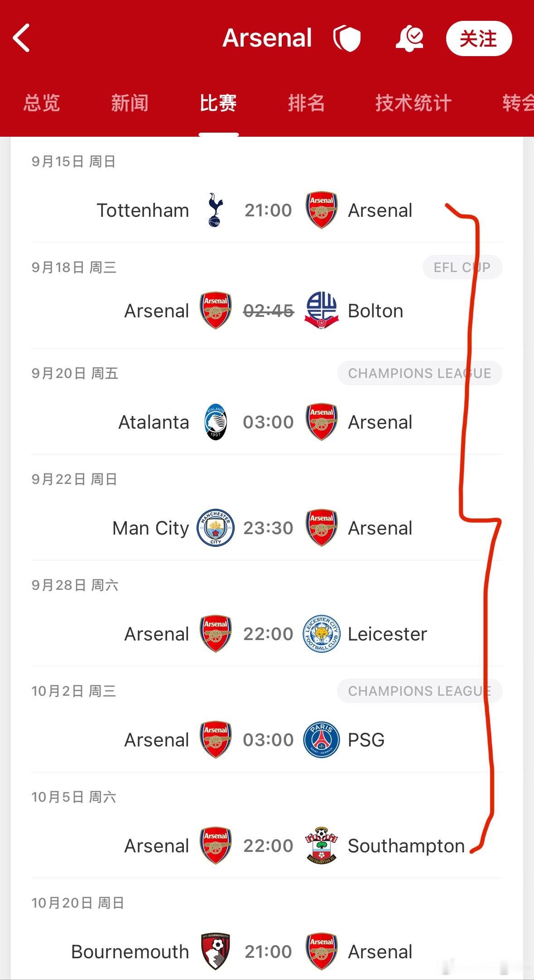Tap the Atalanta club crest
Viewport: 534px width, 980px height.
tap(216, 422)
